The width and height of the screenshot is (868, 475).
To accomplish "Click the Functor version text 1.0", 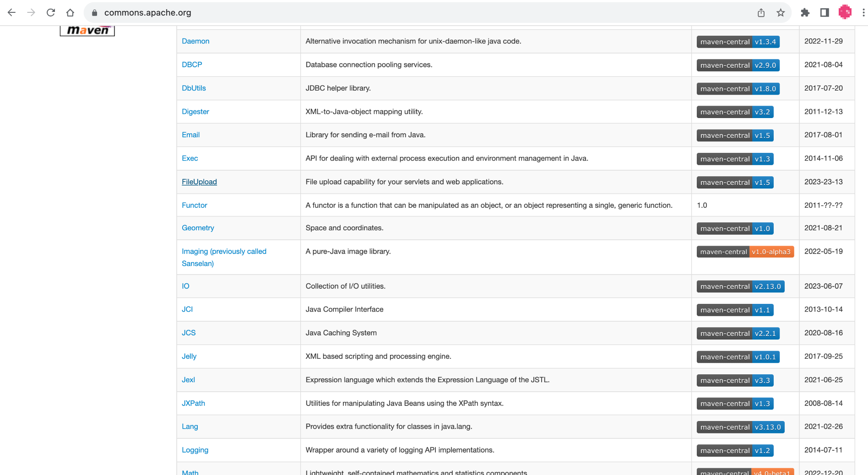I will coord(702,205).
